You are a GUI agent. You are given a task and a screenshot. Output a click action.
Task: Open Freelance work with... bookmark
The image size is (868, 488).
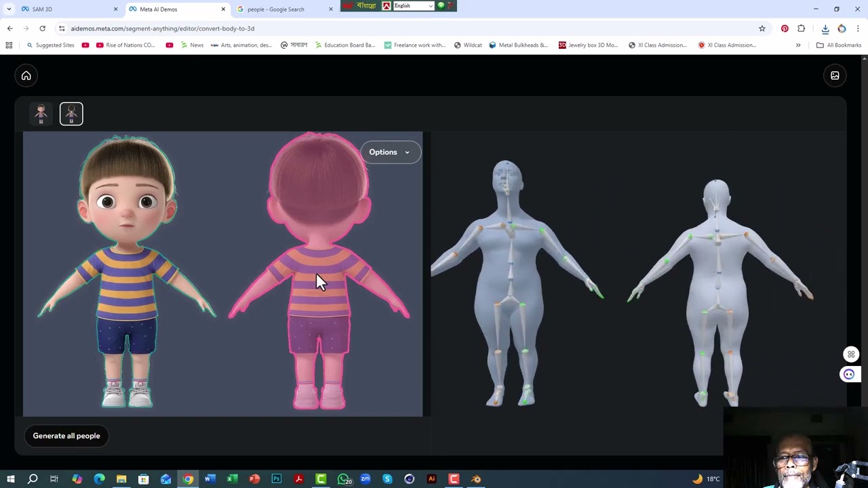click(x=414, y=45)
